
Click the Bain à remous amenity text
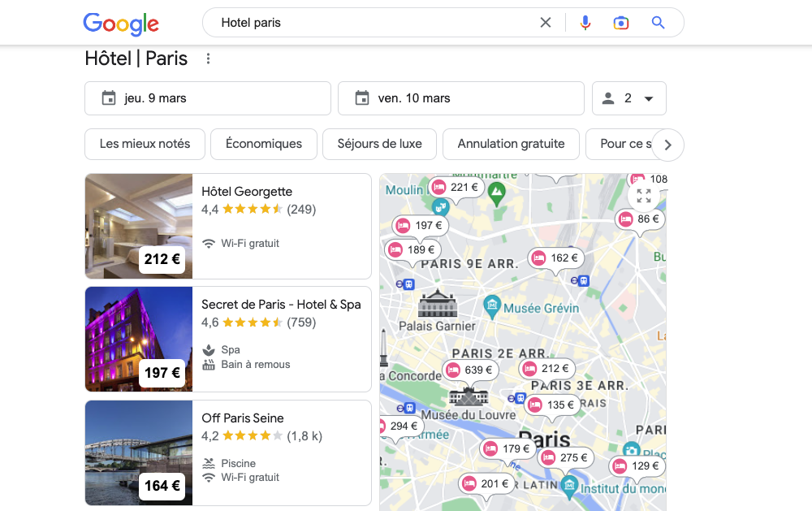pos(255,364)
